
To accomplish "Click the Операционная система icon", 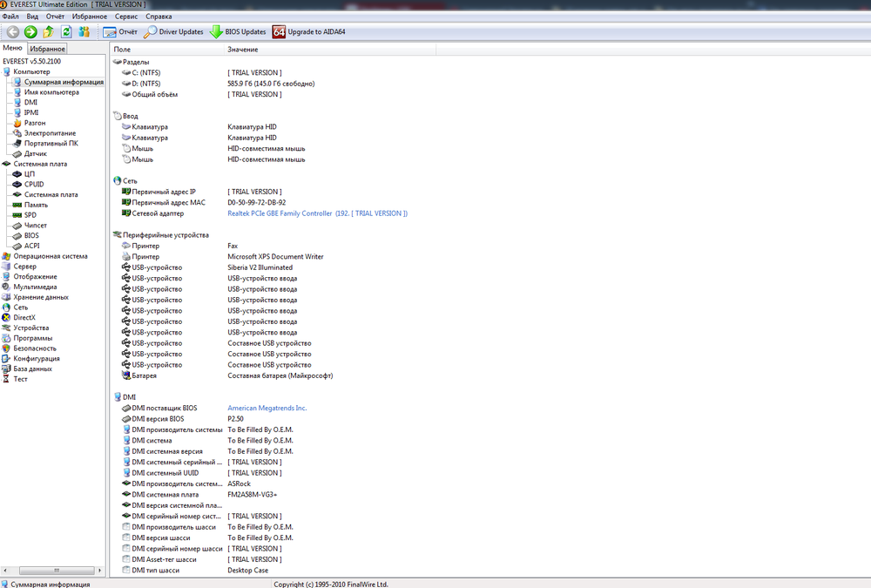I will point(6,256).
